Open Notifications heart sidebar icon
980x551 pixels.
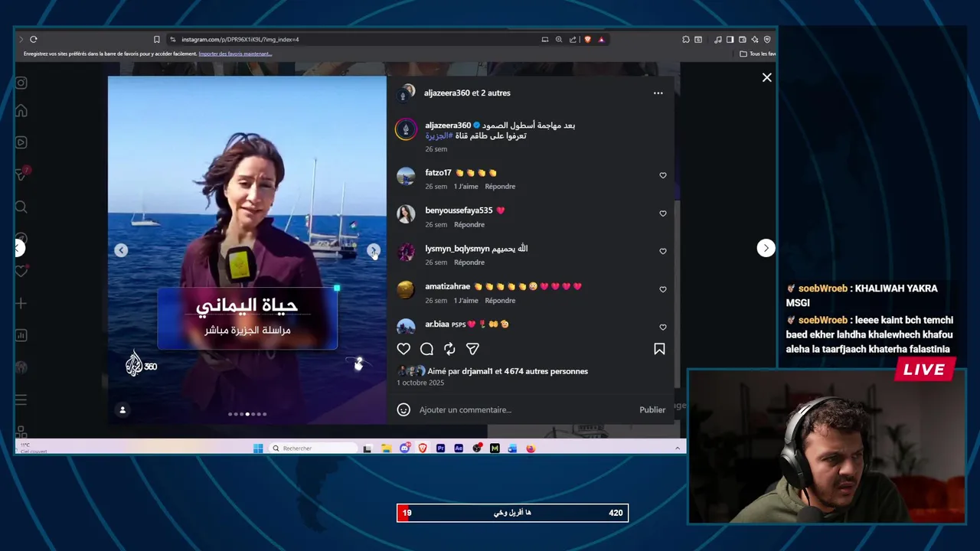point(21,271)
